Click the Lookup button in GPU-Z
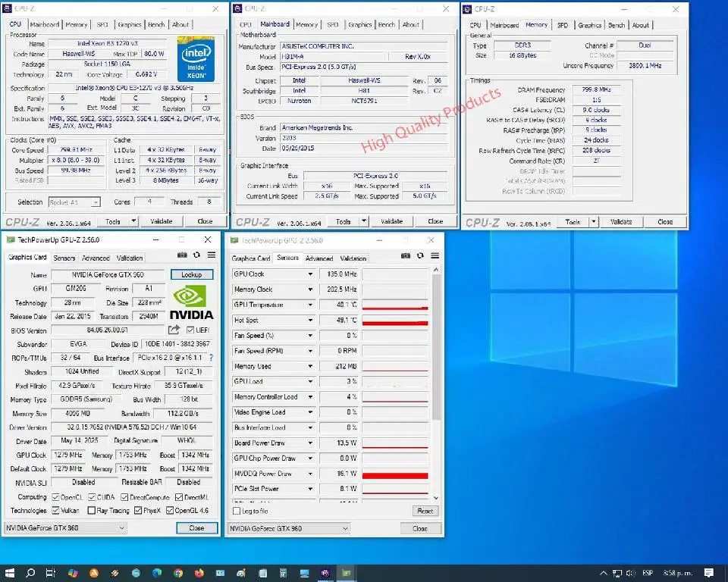Viewport: 728px width, 582px height. pos(192,275)
